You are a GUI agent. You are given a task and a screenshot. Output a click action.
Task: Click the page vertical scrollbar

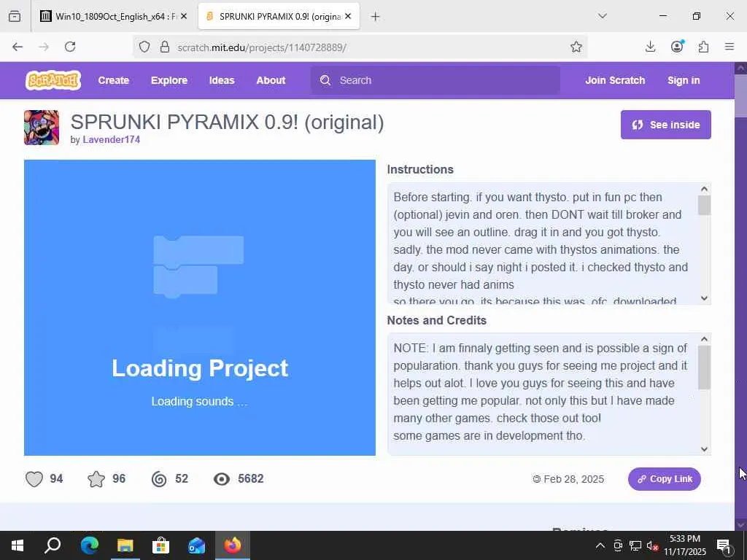pyautogui.click(x=741, y=295)
